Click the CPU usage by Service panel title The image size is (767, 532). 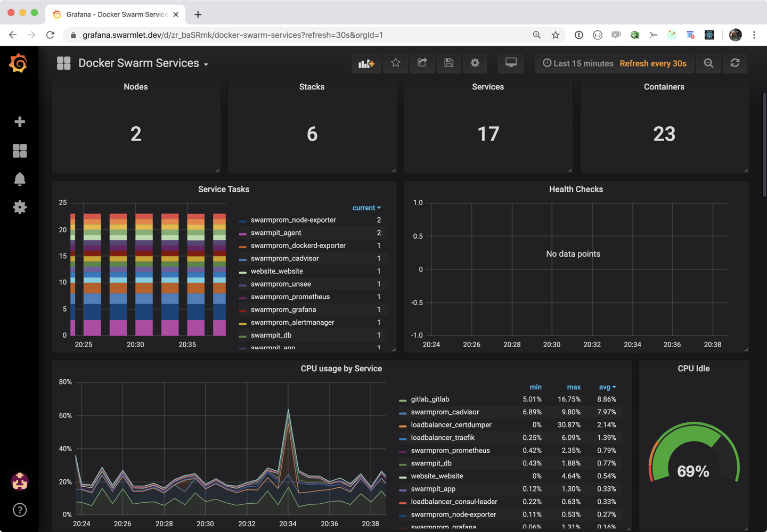341,369
